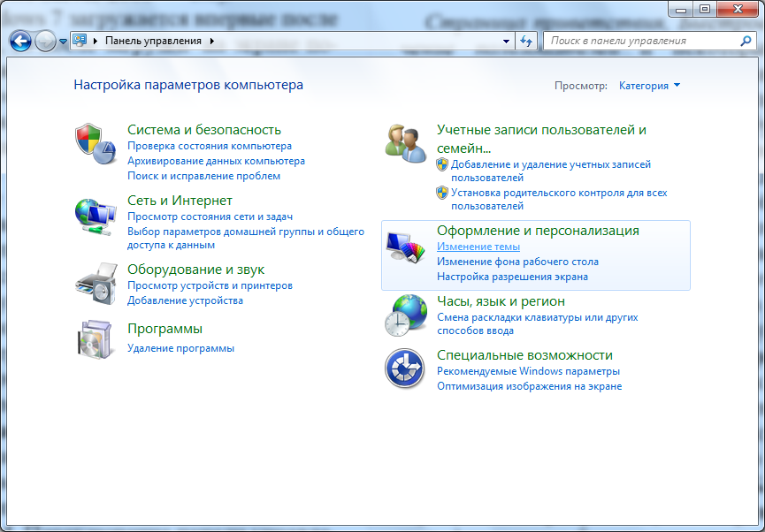
Task: Click the Панель управления breadcrumb
Action: pos(153,41)
